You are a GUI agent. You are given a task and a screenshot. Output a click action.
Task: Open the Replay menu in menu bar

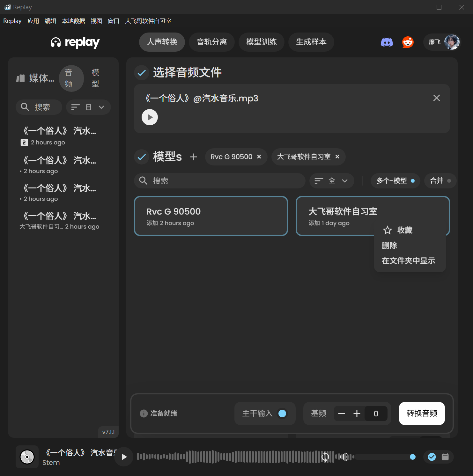tap(12, 21)
